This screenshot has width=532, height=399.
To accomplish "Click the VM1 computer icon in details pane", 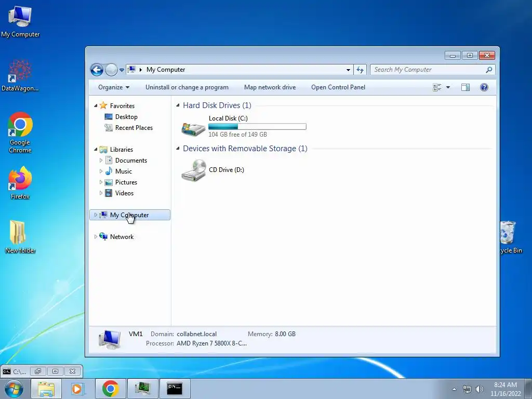I will pos(109,339).
